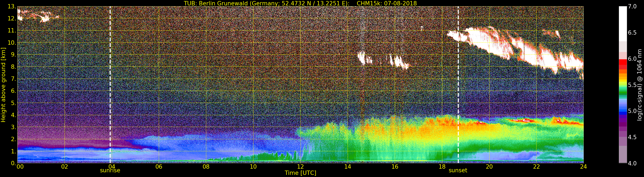Click the '3.' tick on the height axis

(x=14, y=127)
